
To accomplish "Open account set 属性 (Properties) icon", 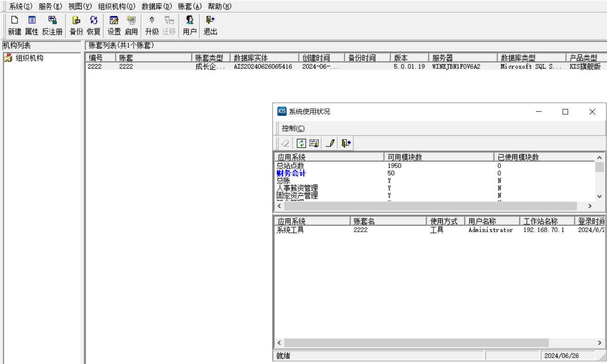I will [32, 25].
